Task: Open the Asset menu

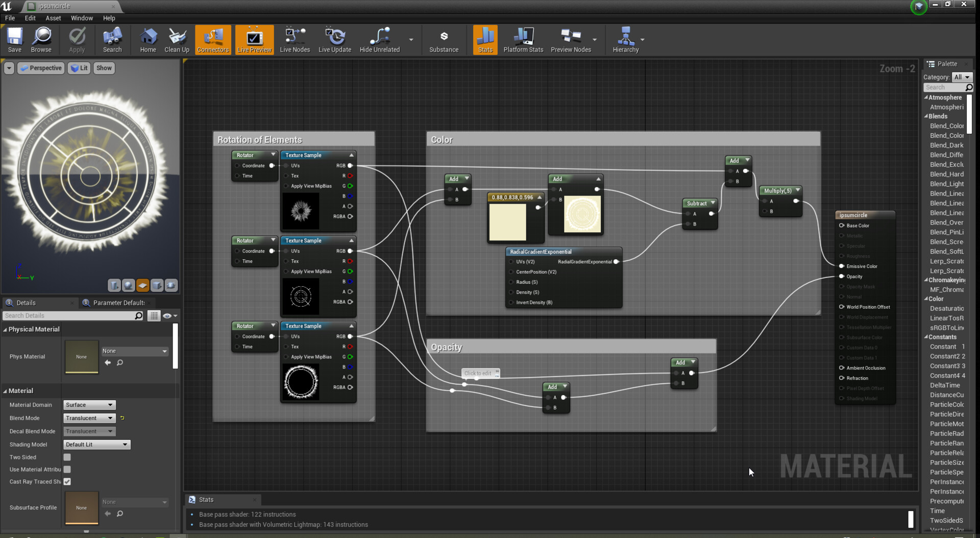Action: point(53,18)
